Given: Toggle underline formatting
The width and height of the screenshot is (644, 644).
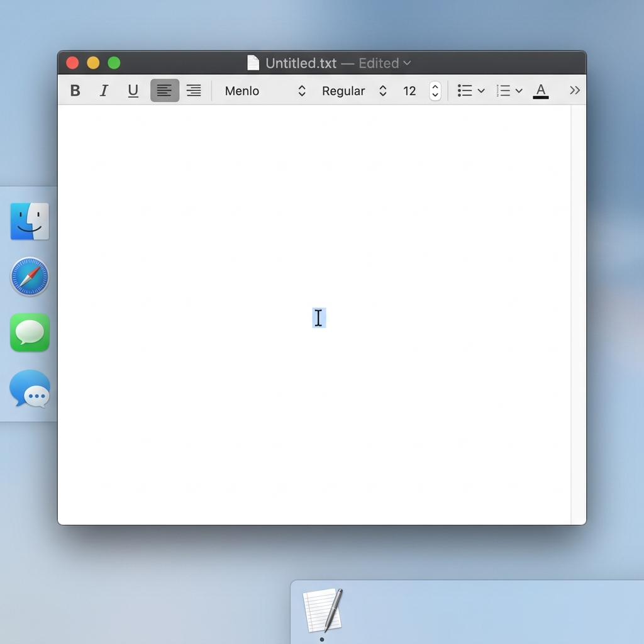Looking at the screenshot, I should pos(133,91).
